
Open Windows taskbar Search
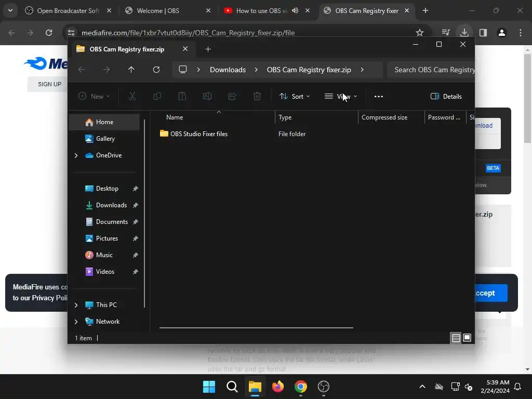click(x=232, y=387)
